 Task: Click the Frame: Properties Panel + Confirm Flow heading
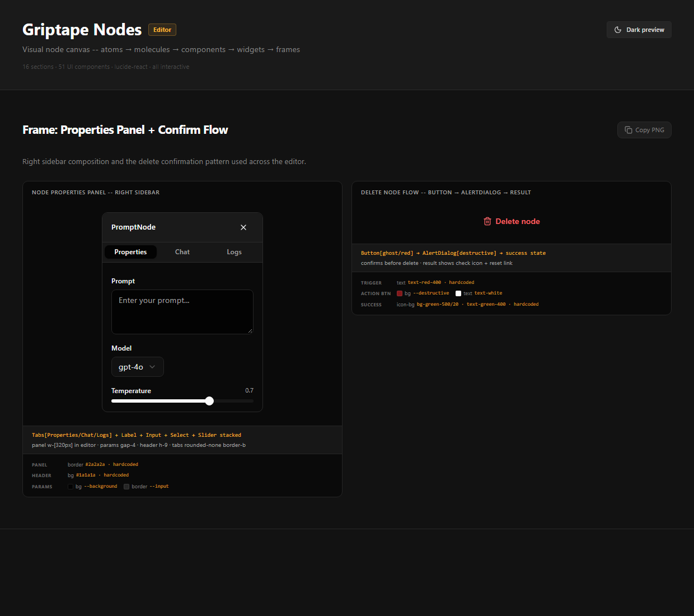(125, 130)
